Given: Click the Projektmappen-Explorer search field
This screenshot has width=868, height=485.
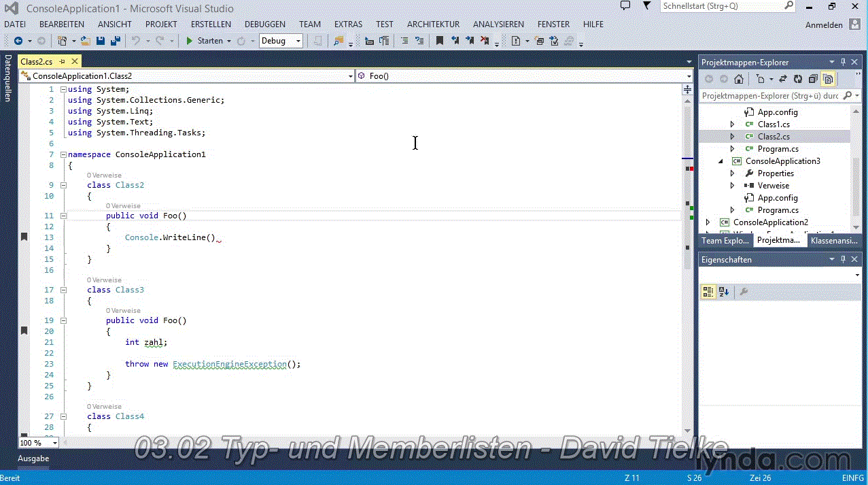Looking at the screenshot, I should [x=780, y=96].
